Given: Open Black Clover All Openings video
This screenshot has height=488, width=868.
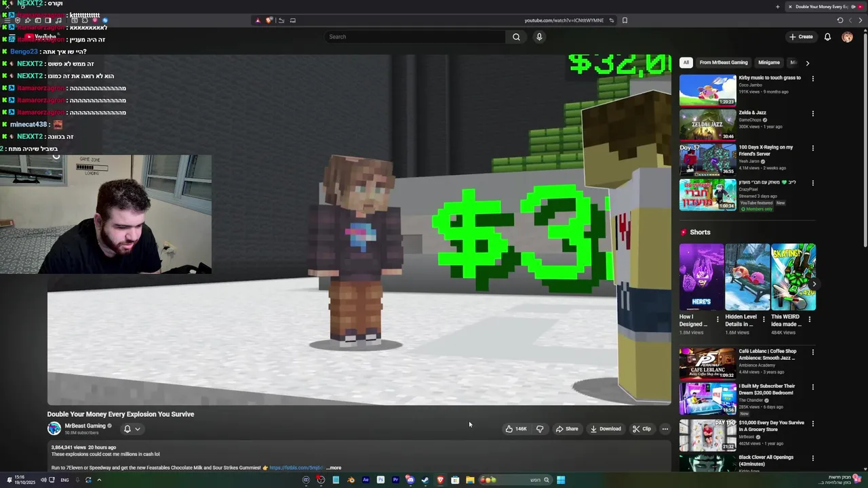Looking at the screenshot, I should point(707,463).
